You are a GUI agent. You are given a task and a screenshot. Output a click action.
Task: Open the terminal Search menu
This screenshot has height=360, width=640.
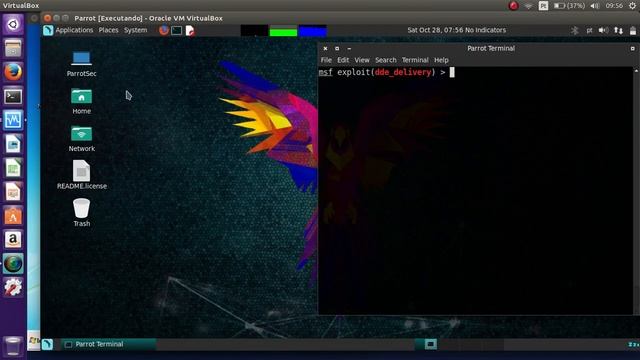386,60
